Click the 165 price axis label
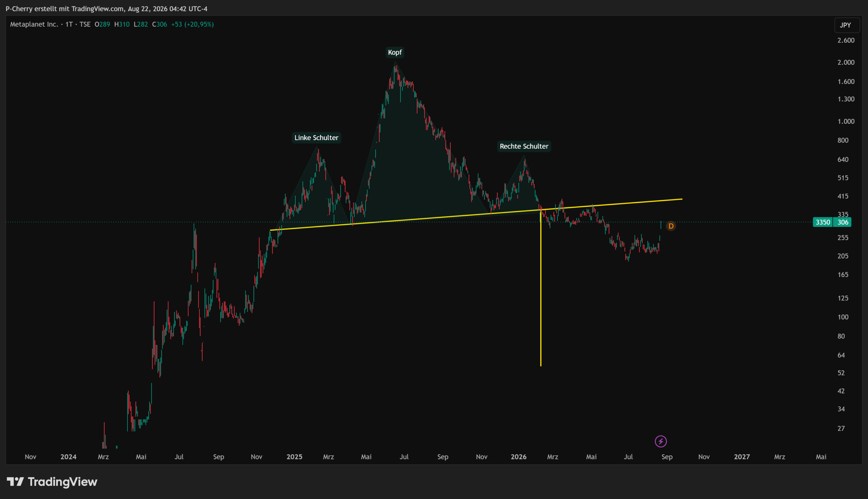Image resolution: width=868 pixels, height=499 pixels. click(x=843, y=275)
